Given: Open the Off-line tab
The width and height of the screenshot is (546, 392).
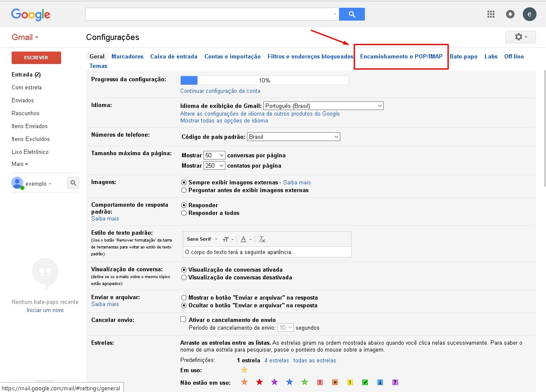Looking at the screenshot, I should click(x=514, y=56).
